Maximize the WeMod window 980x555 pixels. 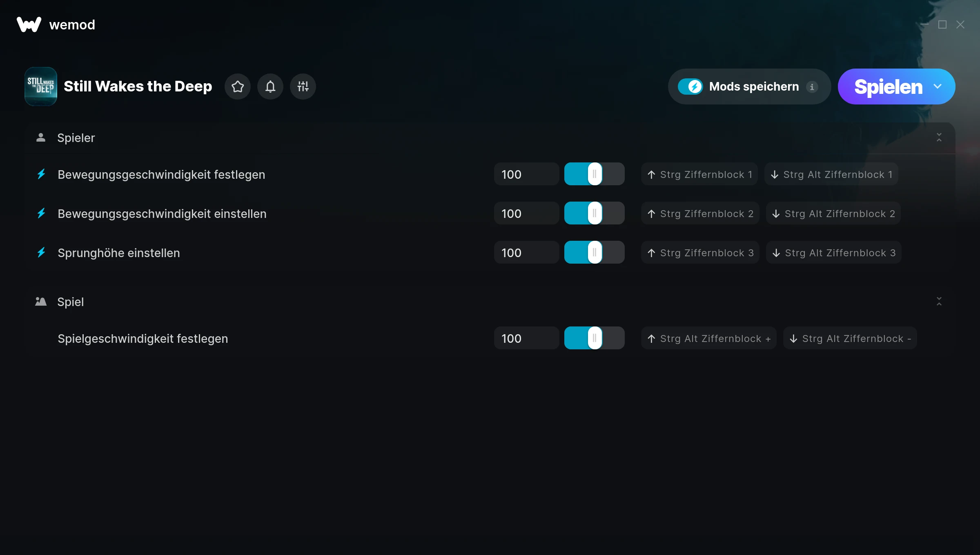tap(942, 24)
